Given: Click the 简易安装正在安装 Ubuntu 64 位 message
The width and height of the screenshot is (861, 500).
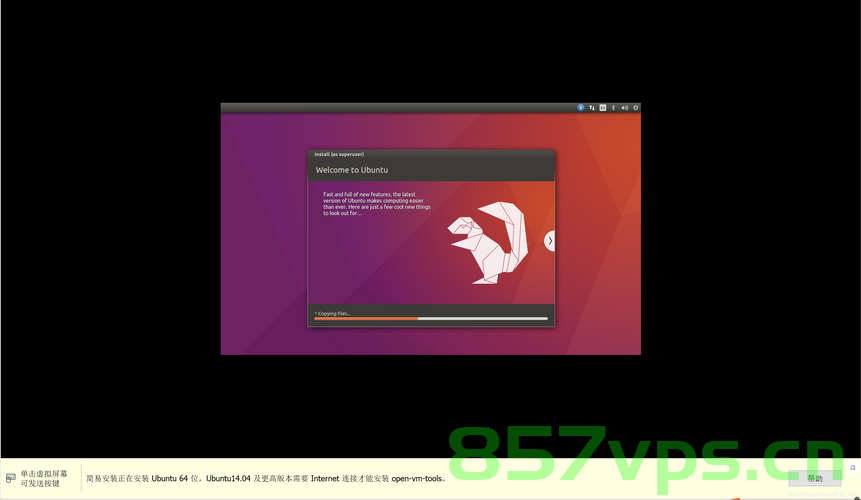Looking at the screenshot, I should [265, 479].
